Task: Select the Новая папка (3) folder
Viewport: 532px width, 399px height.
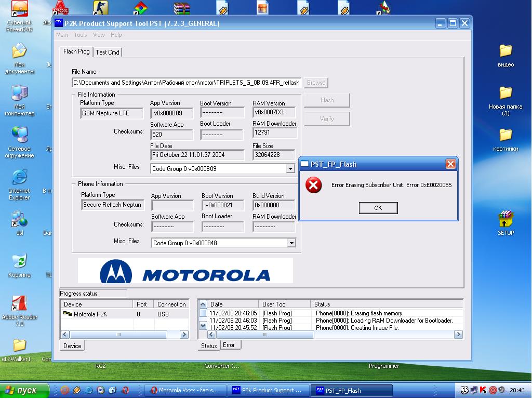Action: click(x=506, y=101)
